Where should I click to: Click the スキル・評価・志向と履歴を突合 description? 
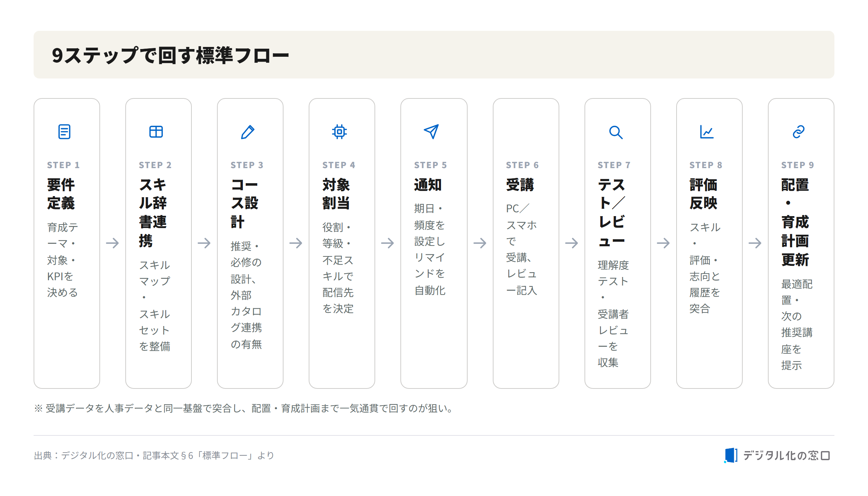(x=705, y=268)
